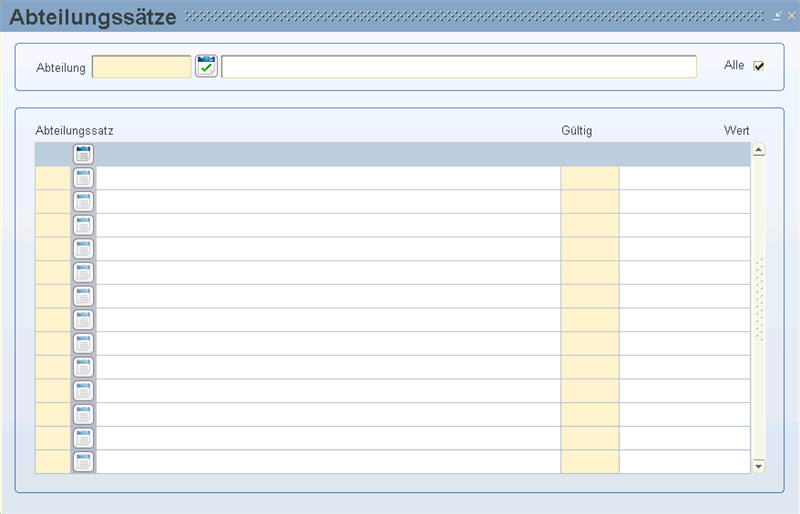Image resolution: width=800 pixels, height=514 pixels.
Task: Select the highlighted first table row
Action: pos(392,154)
